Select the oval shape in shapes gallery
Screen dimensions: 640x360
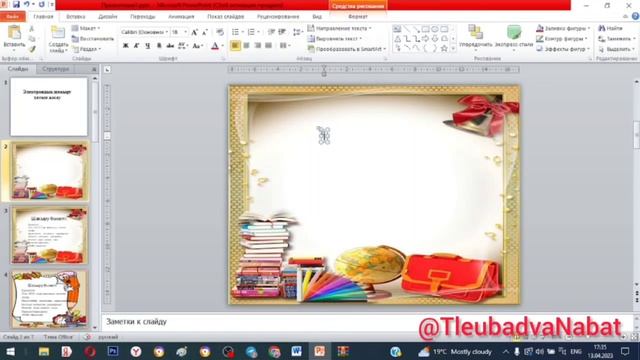point(435,29)
